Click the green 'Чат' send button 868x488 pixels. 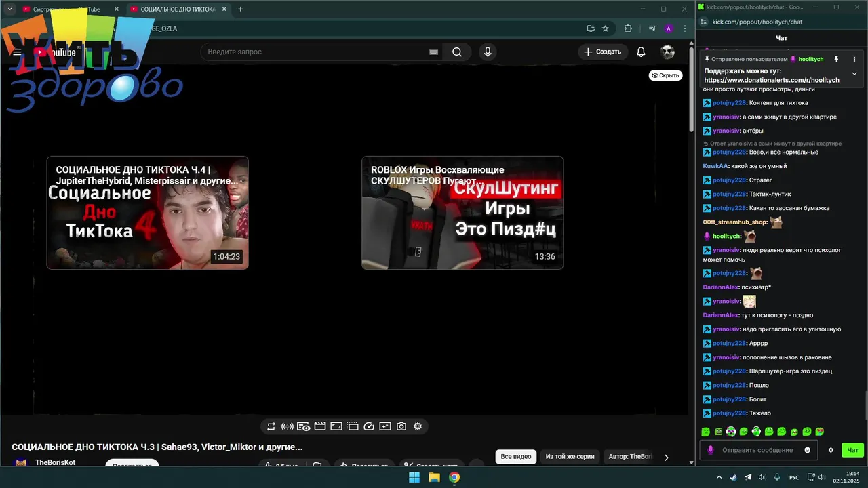[853, 450]
